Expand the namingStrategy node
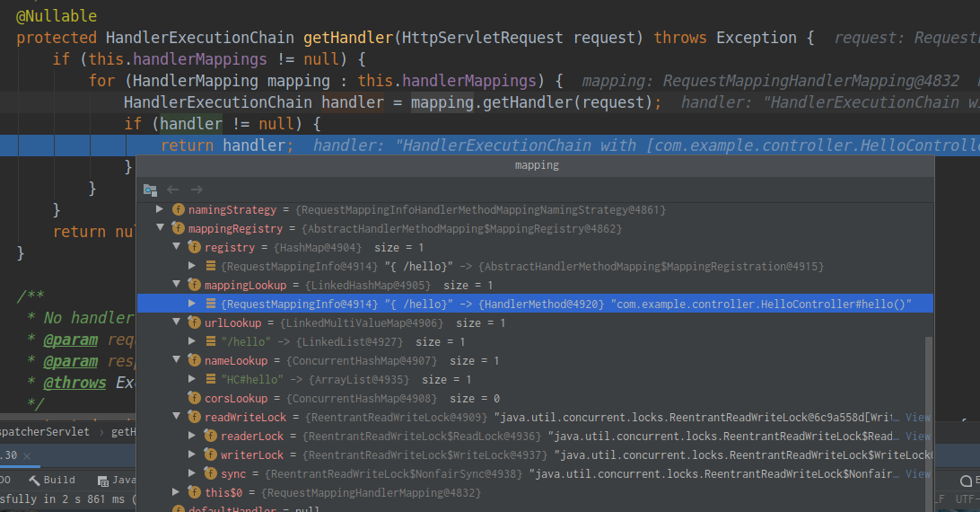 [x=161, y=209]
